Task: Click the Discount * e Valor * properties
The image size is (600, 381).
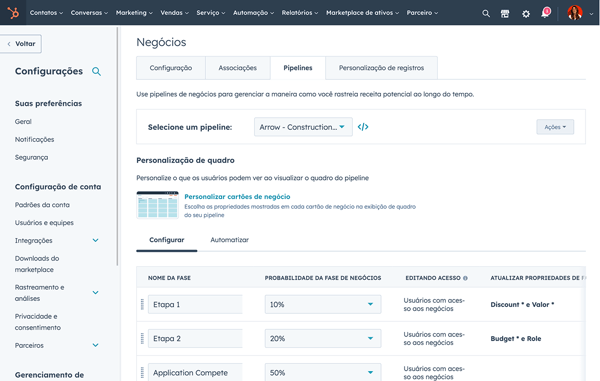Action: click(x=522, y=305)
